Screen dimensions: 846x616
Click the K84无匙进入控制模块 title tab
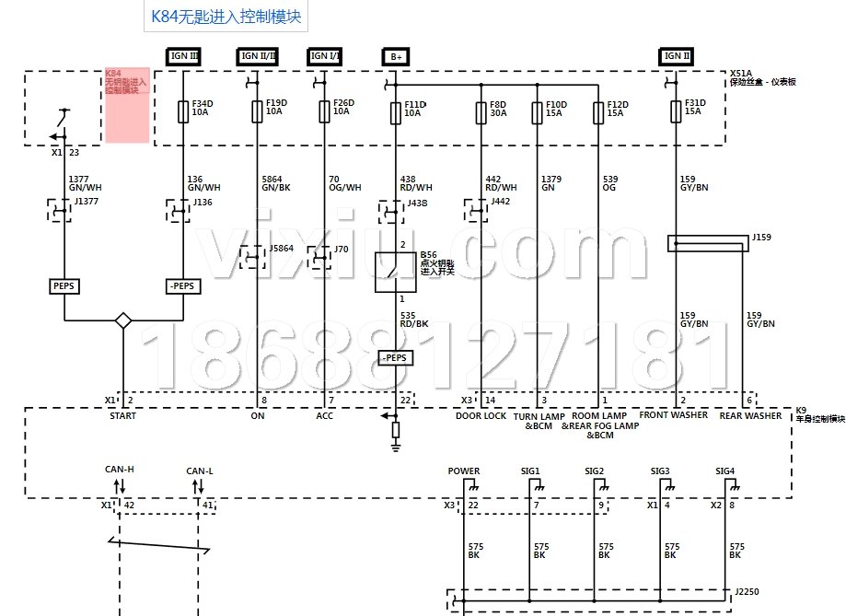[x=226, y=17]
